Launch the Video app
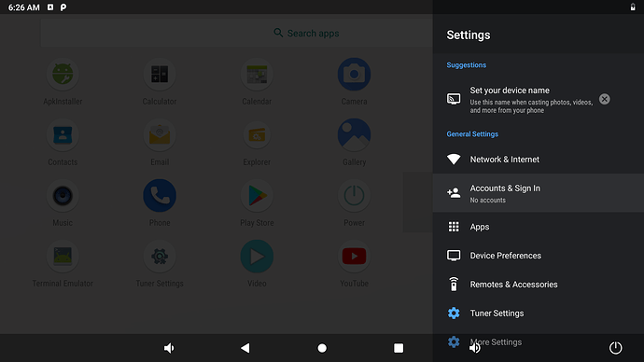The height and width of the screenshot is (362, 644). coord(257,257)
